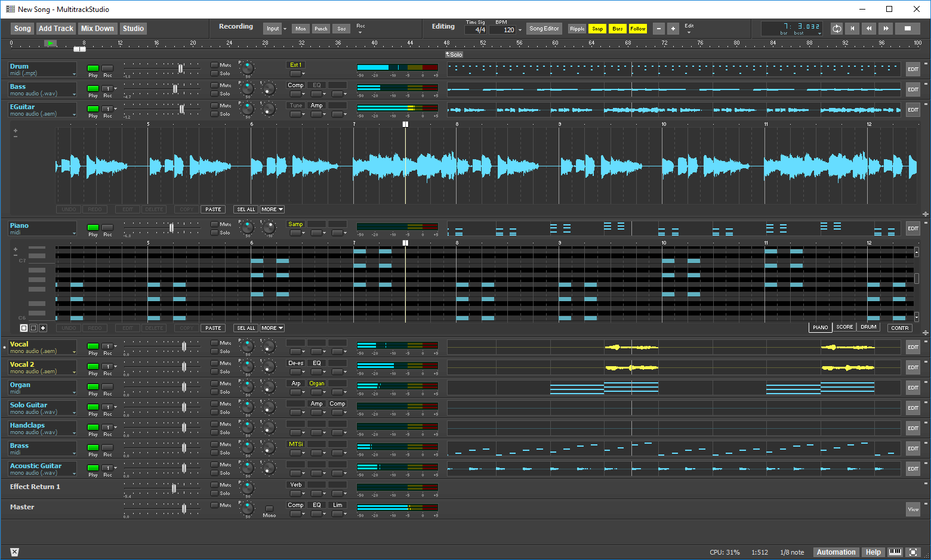Screen dimensions: 931x560
Task: Click the Punch recording button
Action: 321,29
